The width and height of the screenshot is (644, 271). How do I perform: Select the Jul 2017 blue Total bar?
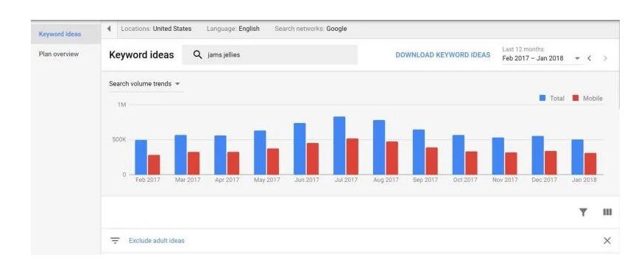click(x=339, y=146)
